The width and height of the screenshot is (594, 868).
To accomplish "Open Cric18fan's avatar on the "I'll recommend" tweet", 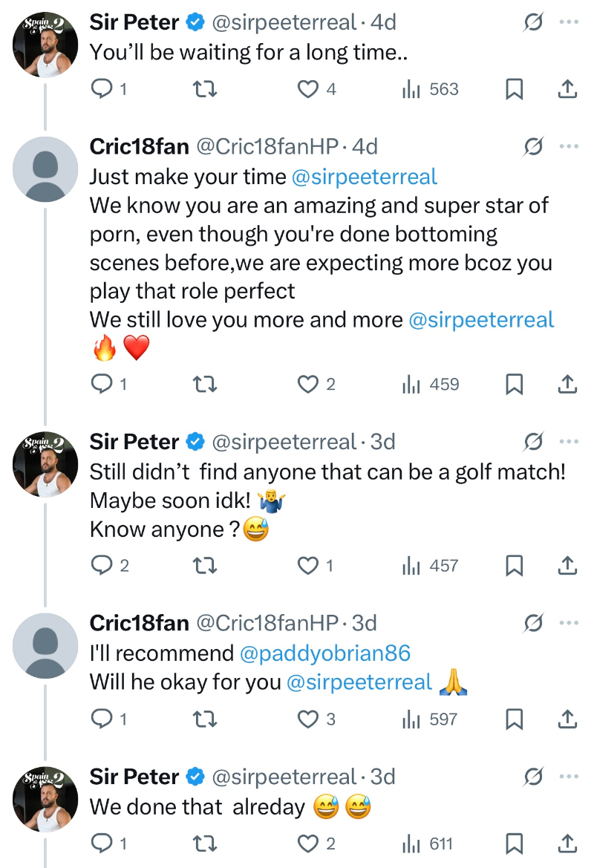I will pyautogui.click(x=45, y=646).
